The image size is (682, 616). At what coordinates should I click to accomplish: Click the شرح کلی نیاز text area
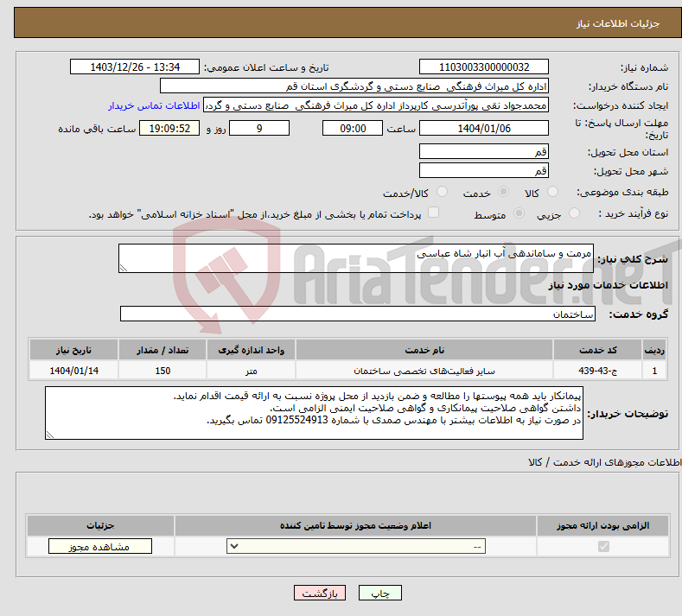point(356,258)
